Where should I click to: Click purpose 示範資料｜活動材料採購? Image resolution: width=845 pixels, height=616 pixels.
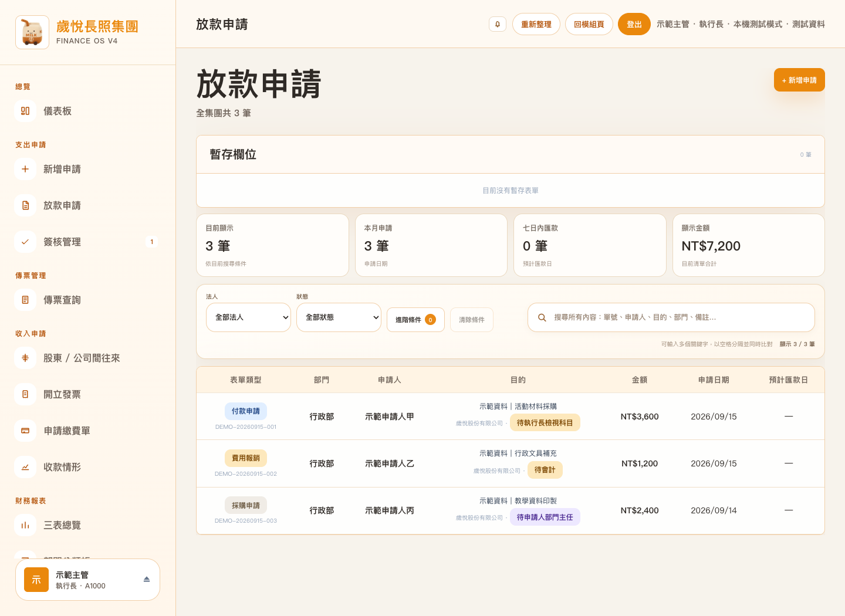click(x=518, y=407)
